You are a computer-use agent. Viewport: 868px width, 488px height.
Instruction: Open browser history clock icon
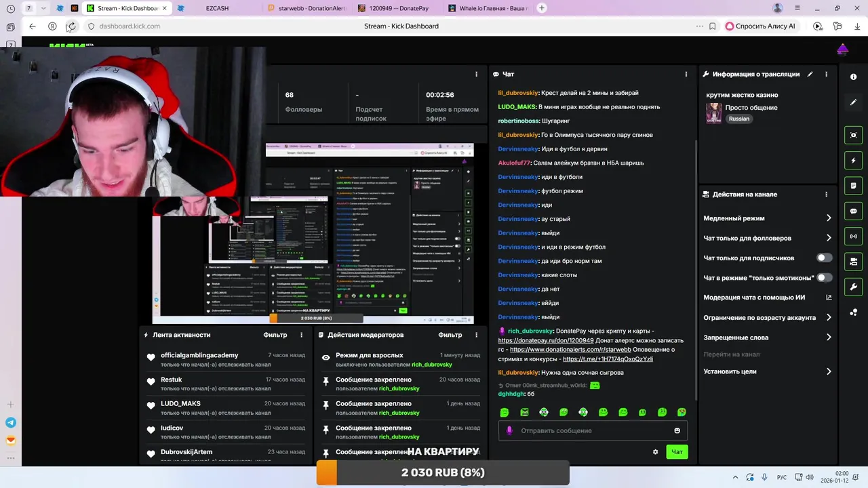click(11, 8)
